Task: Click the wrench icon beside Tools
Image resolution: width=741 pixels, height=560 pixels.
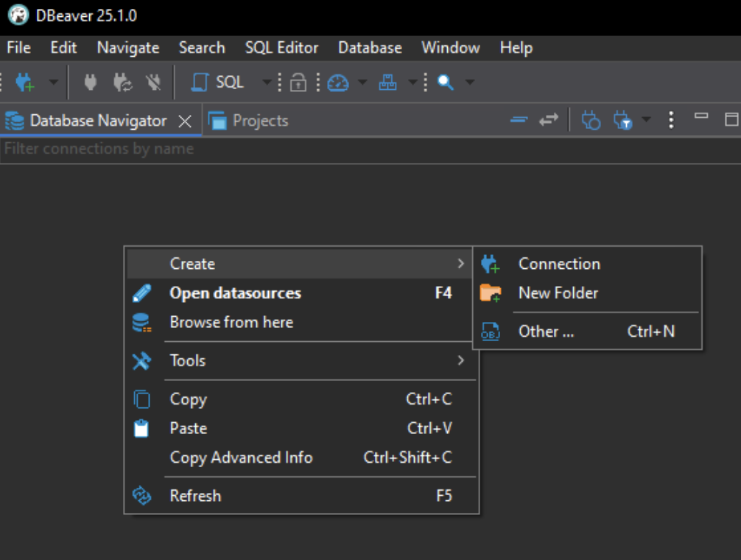Action: click(x=141, y=360)
